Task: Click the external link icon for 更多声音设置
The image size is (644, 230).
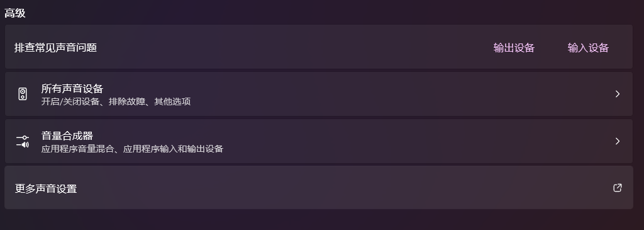Action: pos(618,188)
